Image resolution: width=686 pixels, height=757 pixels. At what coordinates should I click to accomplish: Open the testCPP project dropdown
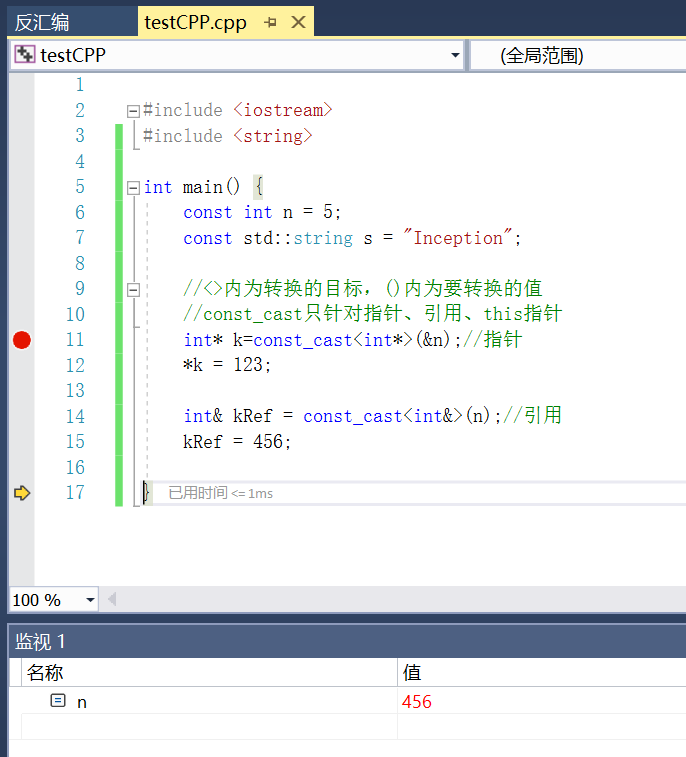[455, 55]
